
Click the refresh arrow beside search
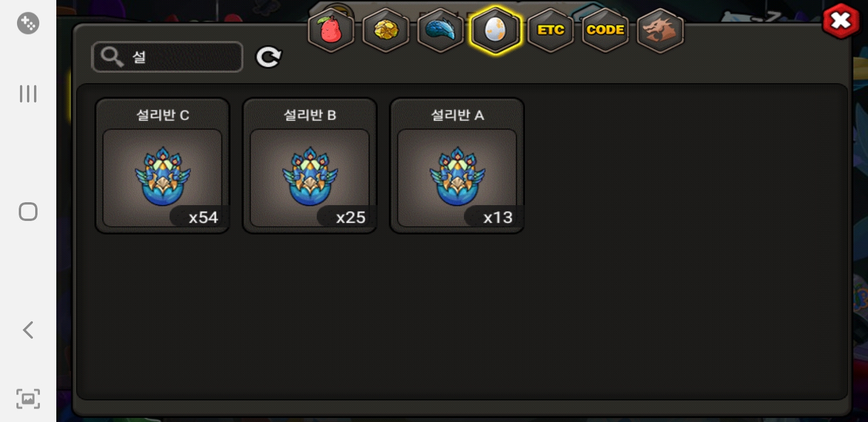[269, 57]
